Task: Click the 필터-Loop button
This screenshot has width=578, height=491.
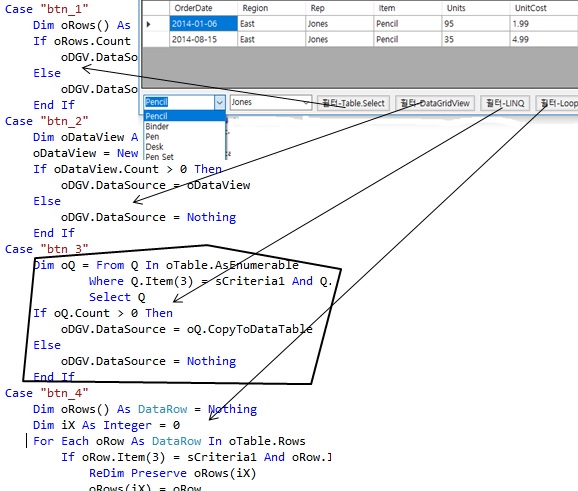Action: (x=557, y=103)
